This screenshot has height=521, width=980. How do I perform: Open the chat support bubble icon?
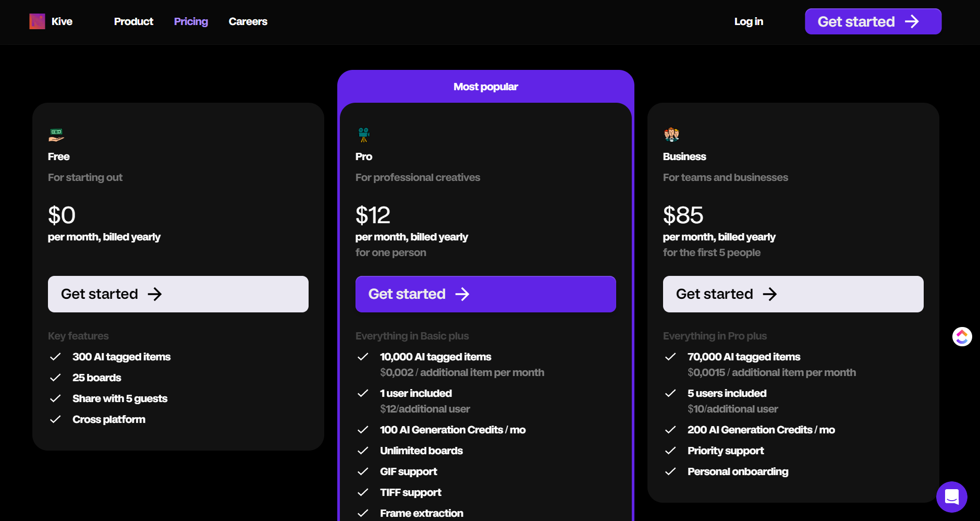coord(951,496)
